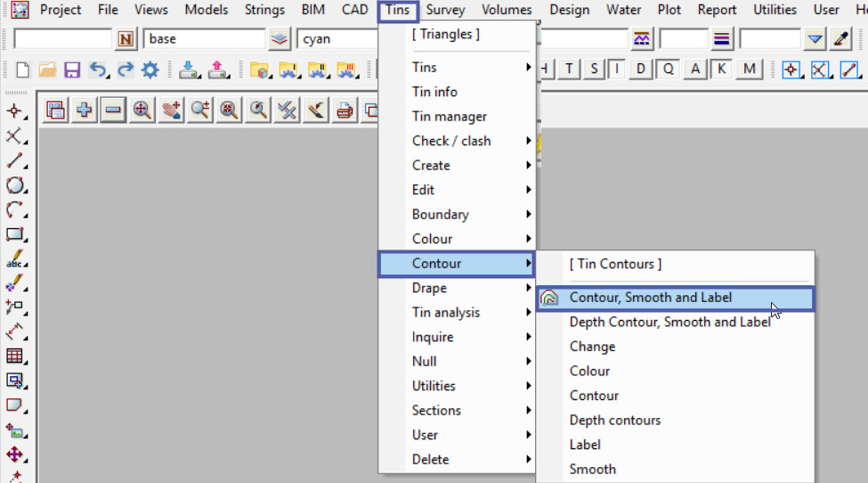The image size is (868, 483).
Task: Click the Save project icon
Action: pyautogui.click(x=72, y=70)
